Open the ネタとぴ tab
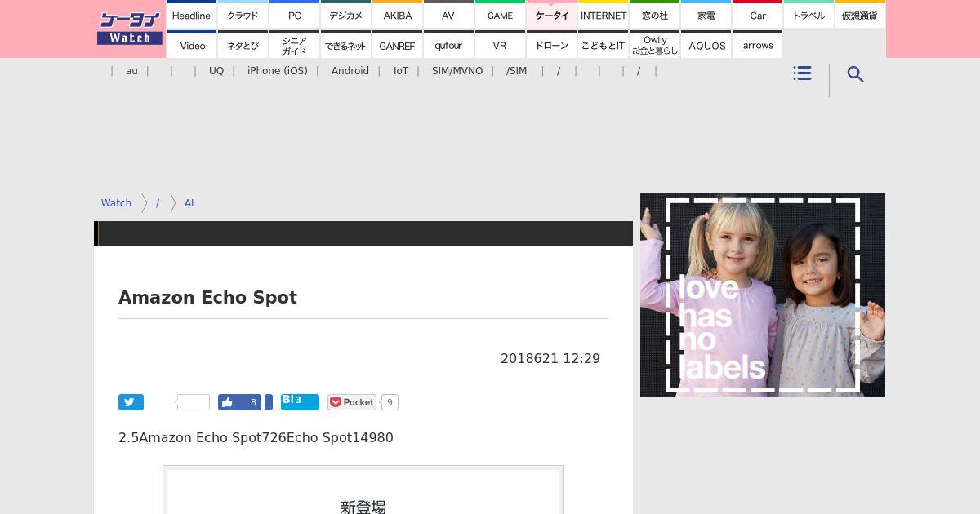Viewport: 980px width, 514px height. click(x=243, y=45)
